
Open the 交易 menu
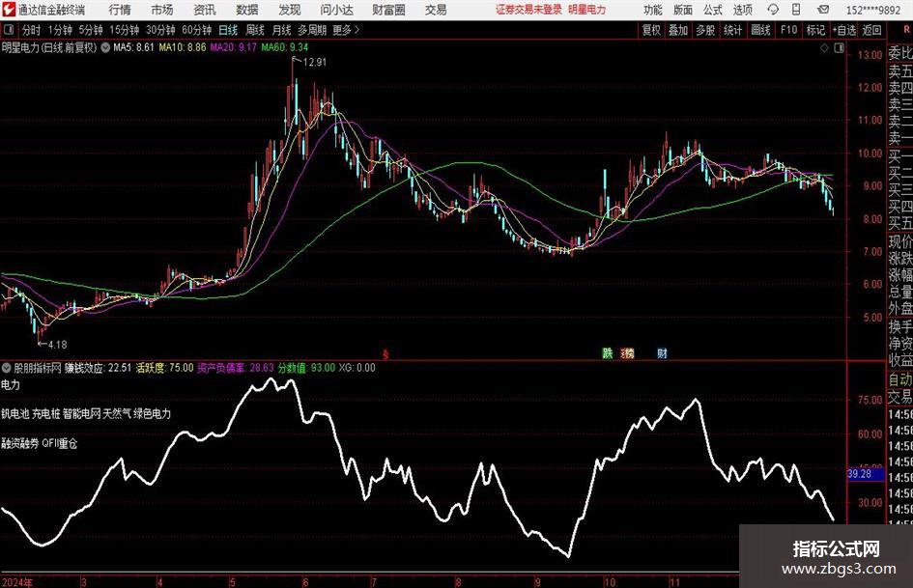[436, 10]
